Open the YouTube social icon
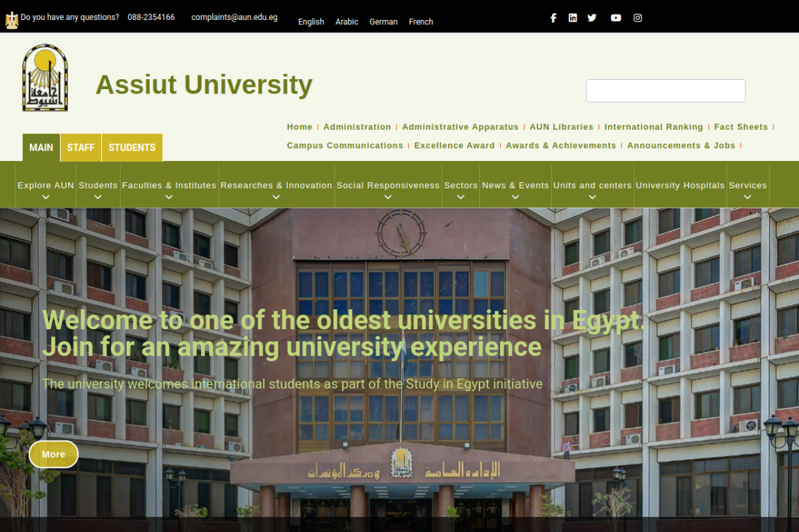Viewport: 799px width, 532px height. point(616,18)
